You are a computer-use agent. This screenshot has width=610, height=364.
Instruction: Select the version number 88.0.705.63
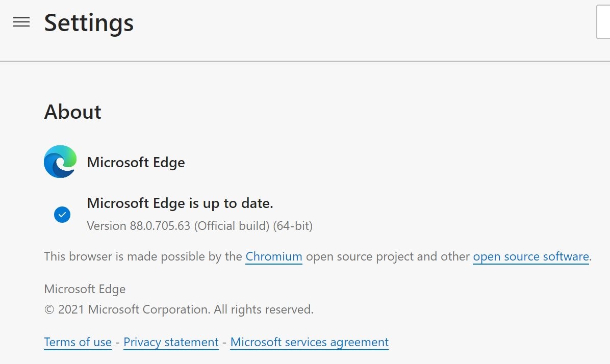pyautogui.click(x=160, y=226)
